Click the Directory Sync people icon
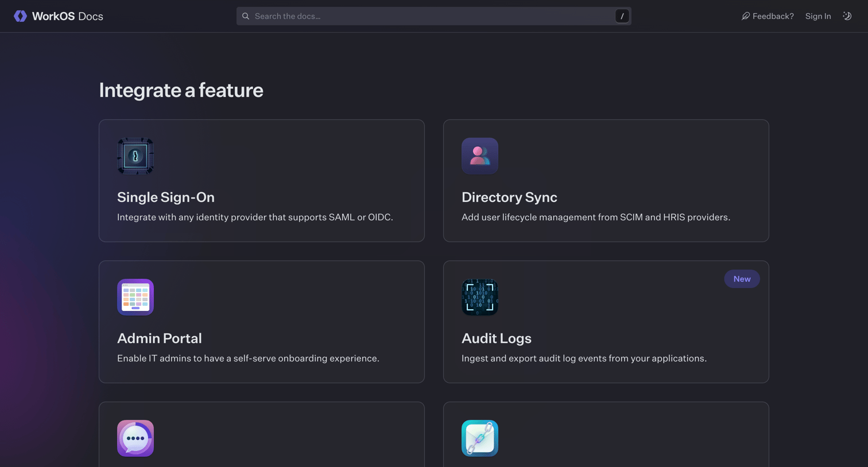The image size is (868, 467). [480, 156]
